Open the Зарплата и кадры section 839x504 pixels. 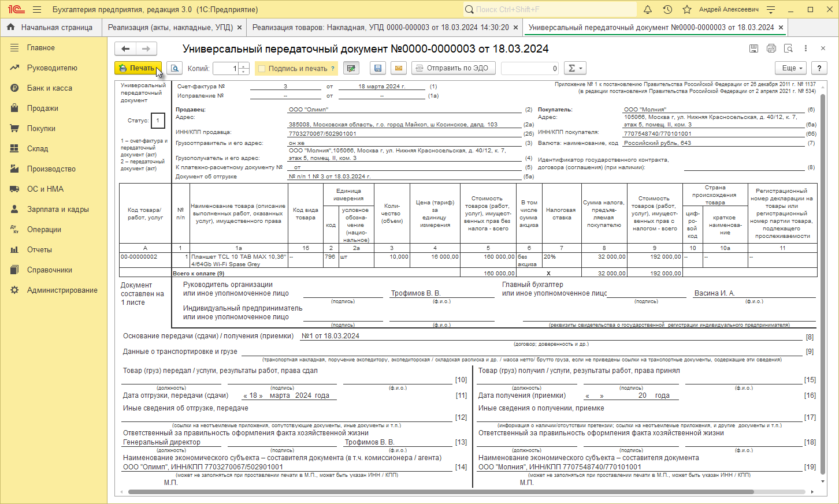54,210
